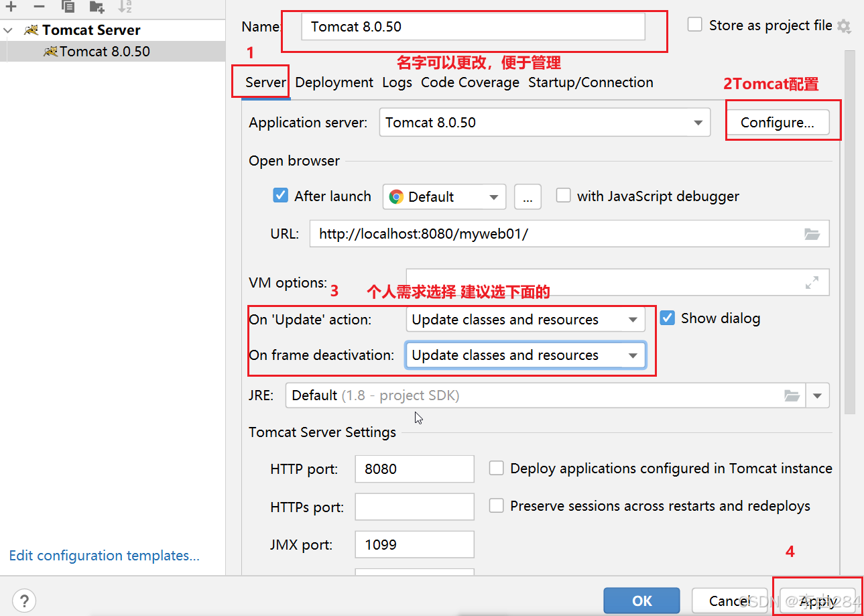Click the Configure... button

point(777,123)
